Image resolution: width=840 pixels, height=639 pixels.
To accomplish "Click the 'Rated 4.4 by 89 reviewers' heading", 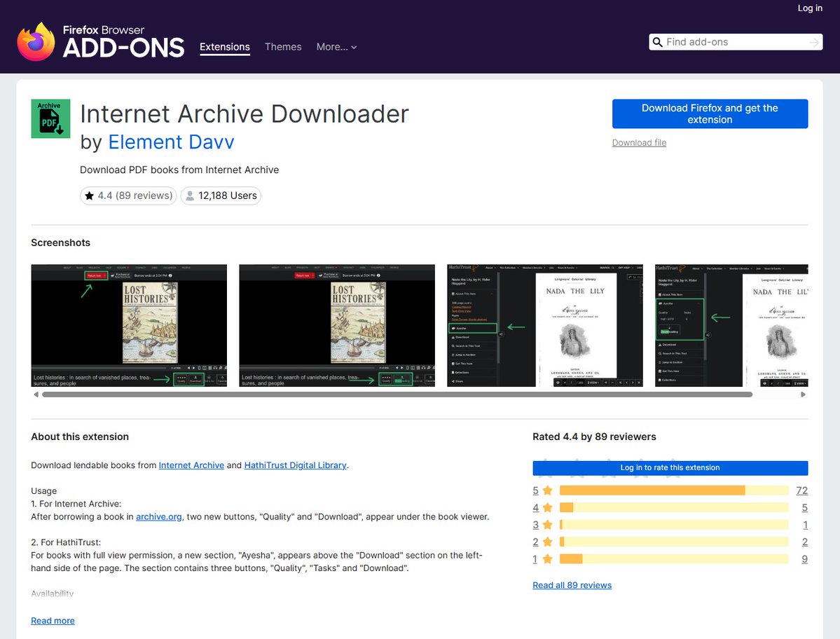I will [x=594, y=437].
